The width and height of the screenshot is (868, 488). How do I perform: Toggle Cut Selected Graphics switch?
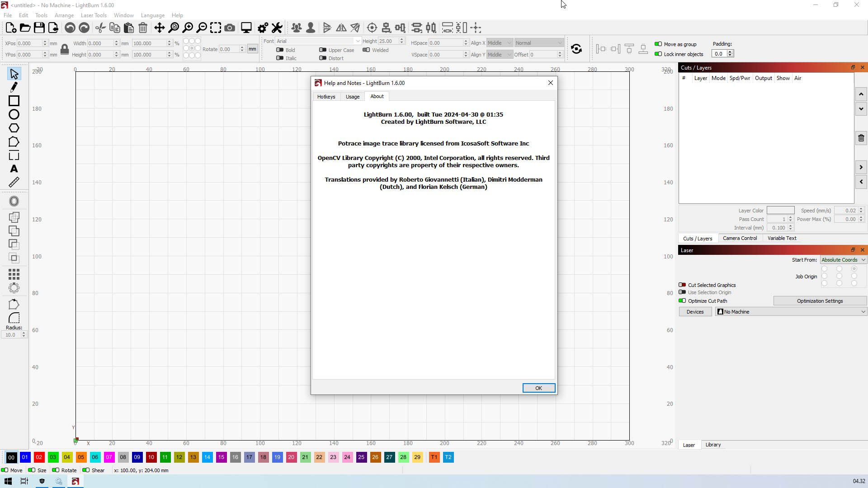coord(682,285)
